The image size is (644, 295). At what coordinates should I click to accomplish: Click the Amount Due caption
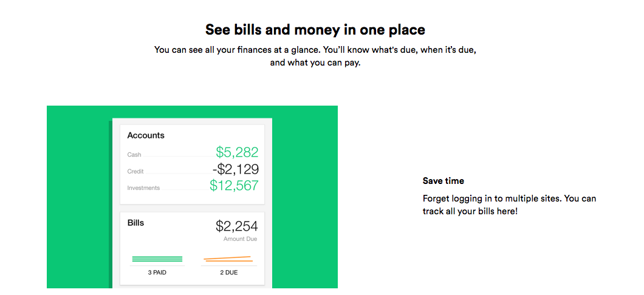240,239
